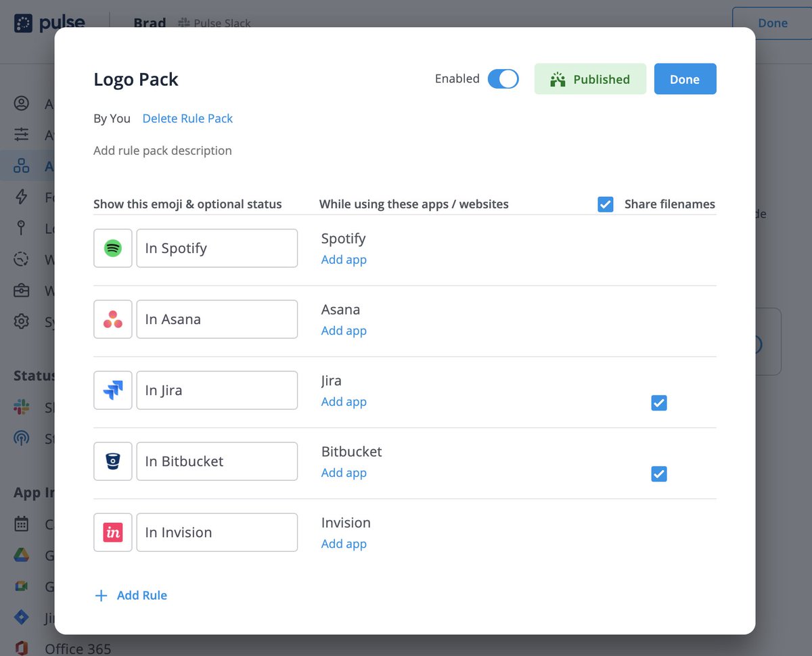Click the Published button

click(x=590, y=79)
